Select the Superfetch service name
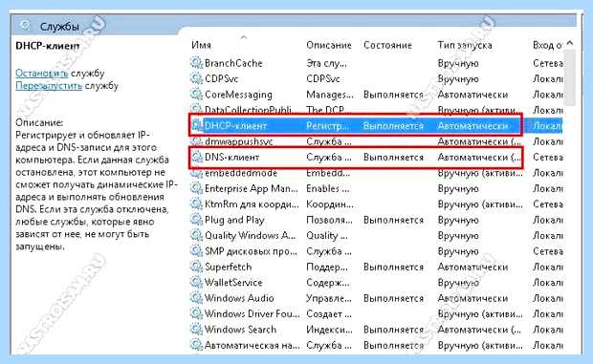This screenshot has height=364, width=593. coord(228,267)
